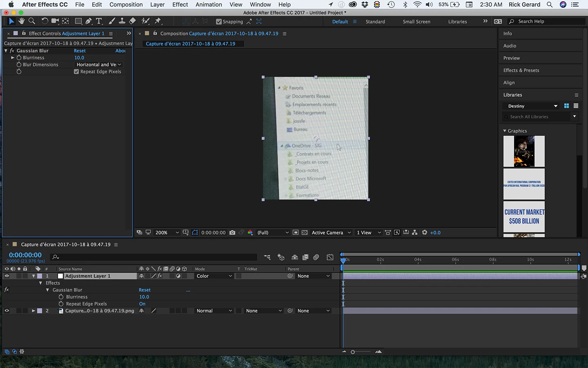Expand layer 2 Capture png properties
This screenshot has width=588, height=368.
coord(33,311)
